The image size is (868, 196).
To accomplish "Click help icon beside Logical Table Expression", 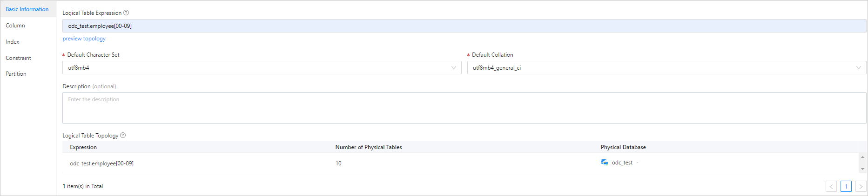I will (x=126, y=13).
